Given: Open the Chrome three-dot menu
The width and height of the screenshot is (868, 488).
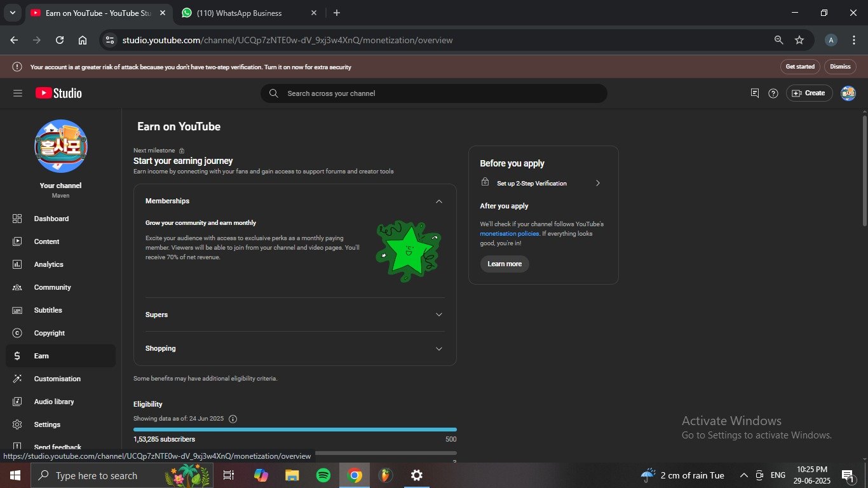Looking at the screenshot, I should (854, 40).
